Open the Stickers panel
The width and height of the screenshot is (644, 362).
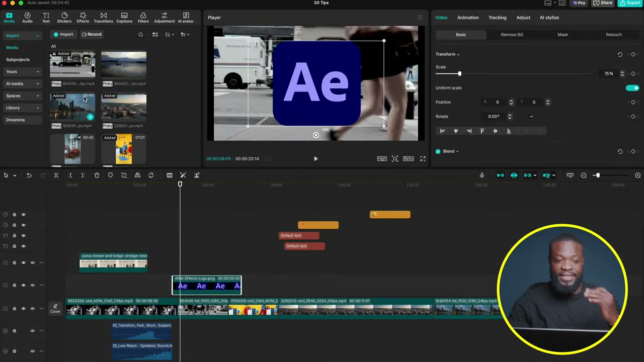click(x=64, y=18)
